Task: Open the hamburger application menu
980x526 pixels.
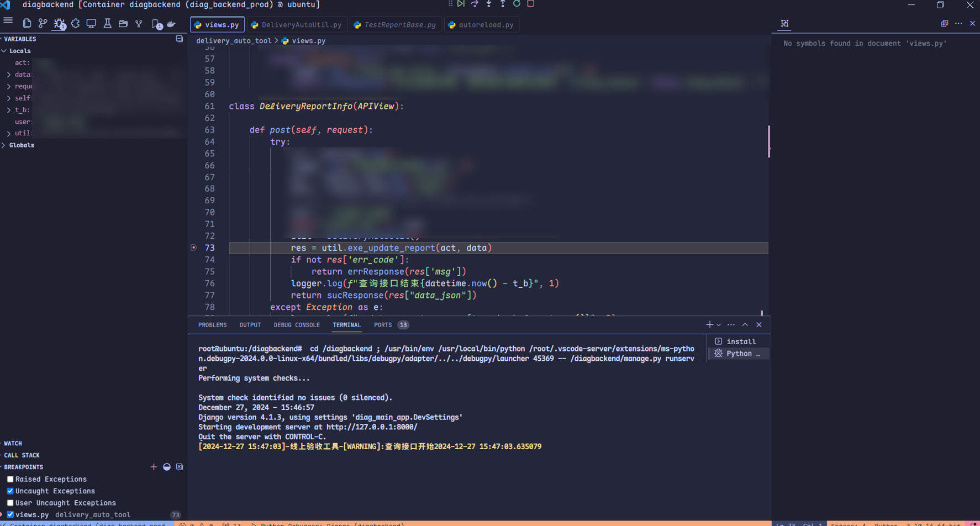Action: click(x=8, y=20)
